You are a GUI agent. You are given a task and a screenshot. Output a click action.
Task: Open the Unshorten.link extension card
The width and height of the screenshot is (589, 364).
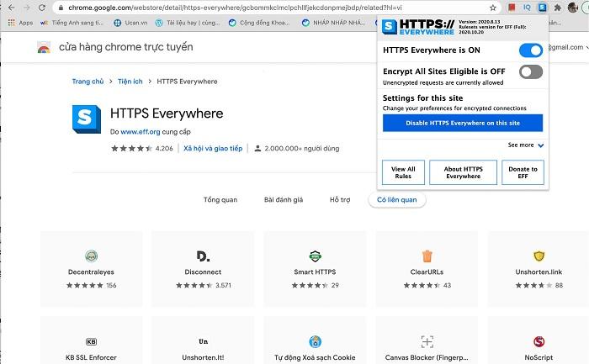(539, 269)
